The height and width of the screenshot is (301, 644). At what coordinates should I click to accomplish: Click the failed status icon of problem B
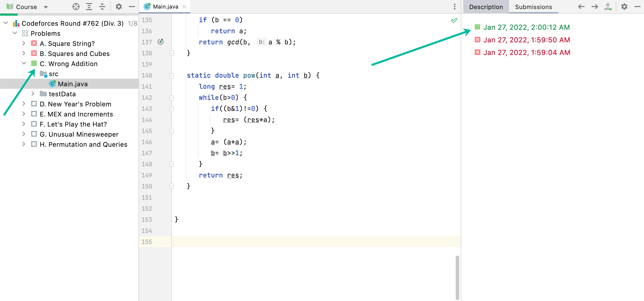click(x=34, y=53)
